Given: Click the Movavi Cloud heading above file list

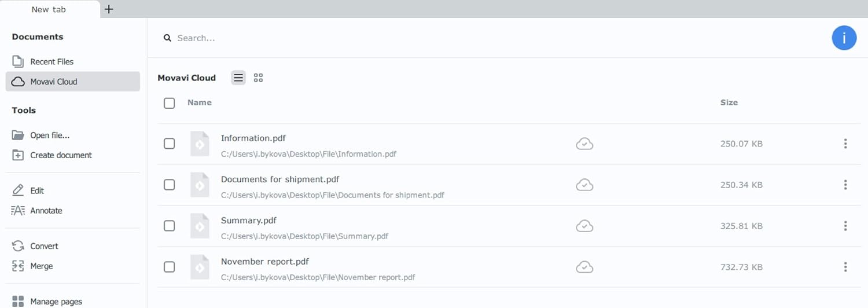Looking at the screenshot, I should tap(187, 78).
